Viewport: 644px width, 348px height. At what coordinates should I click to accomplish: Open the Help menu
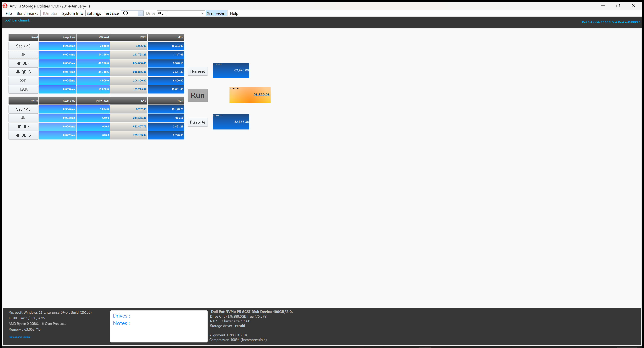click(x=234, y=13)
